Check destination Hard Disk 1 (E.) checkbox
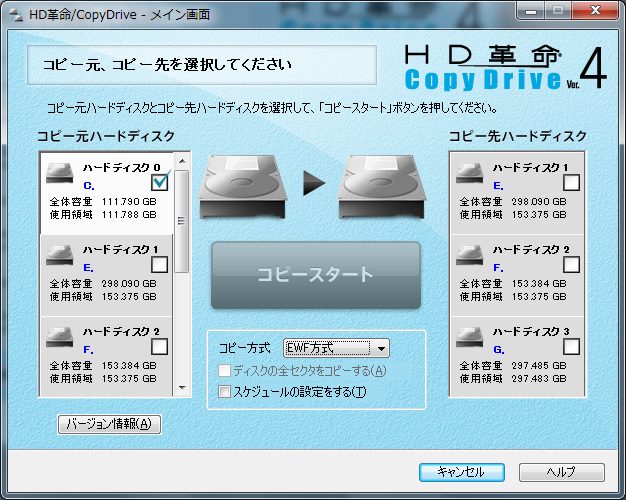Image resolution: width=626 pixels, height=500 pixels. tap(571, 183)
